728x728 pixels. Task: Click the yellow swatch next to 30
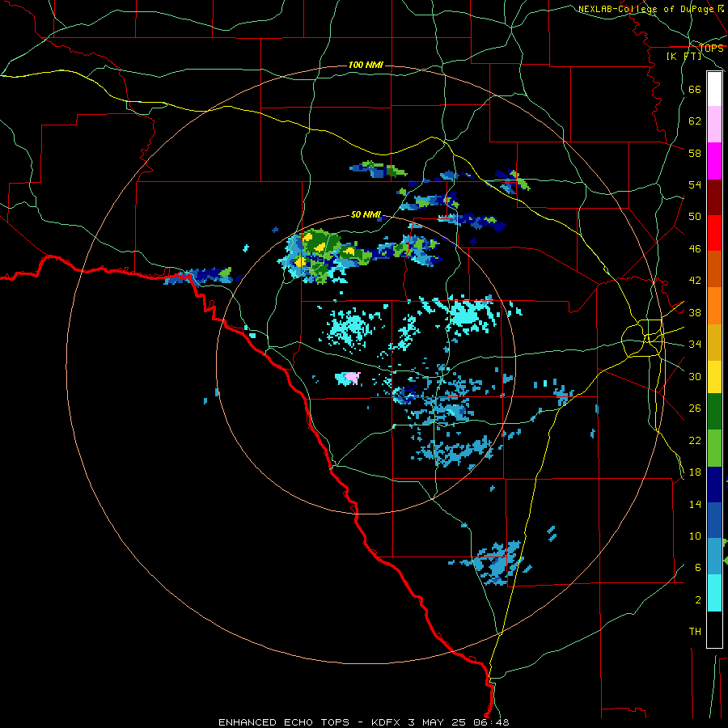pyautogui.click(x=714, y=377)
